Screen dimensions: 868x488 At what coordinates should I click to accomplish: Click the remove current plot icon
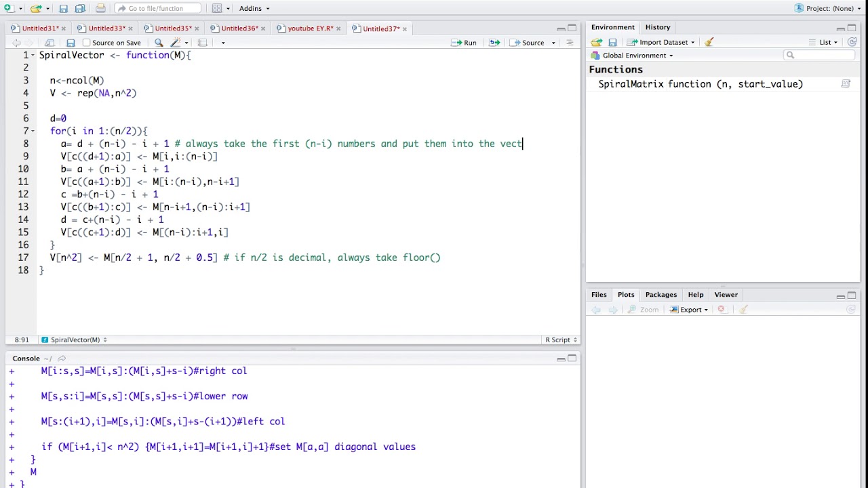721,310
